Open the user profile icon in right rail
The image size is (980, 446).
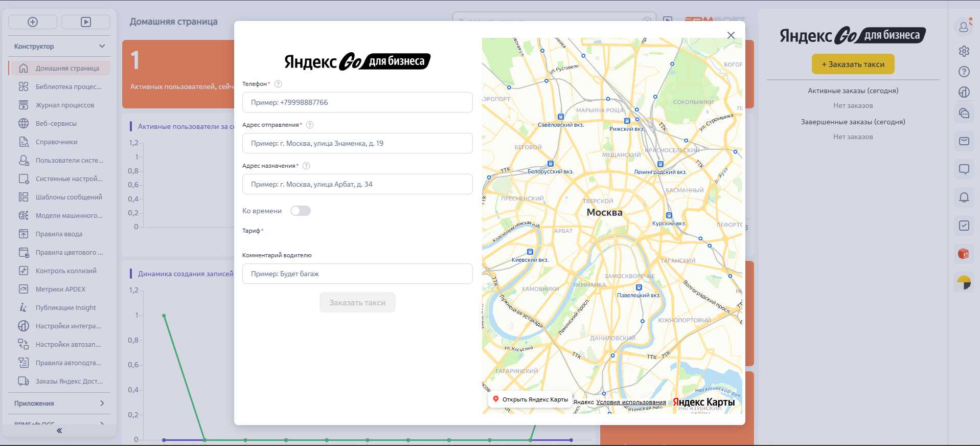coord(964,26)
